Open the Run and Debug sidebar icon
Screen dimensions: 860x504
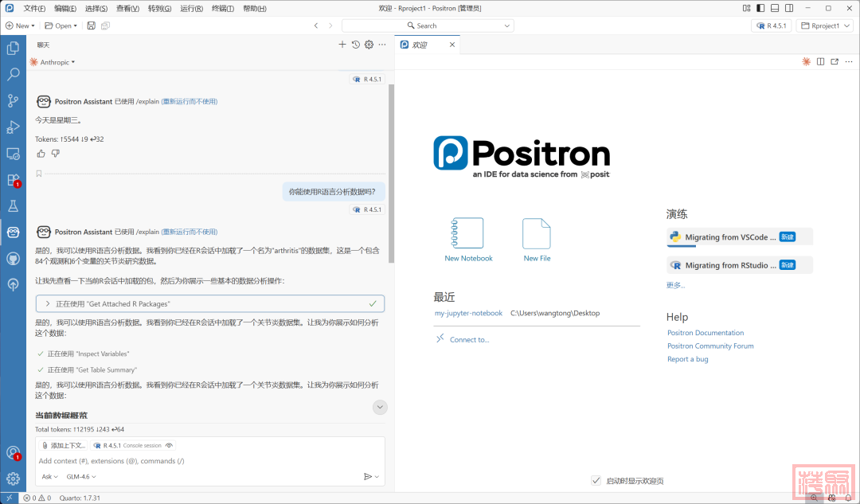click(13, 127)
